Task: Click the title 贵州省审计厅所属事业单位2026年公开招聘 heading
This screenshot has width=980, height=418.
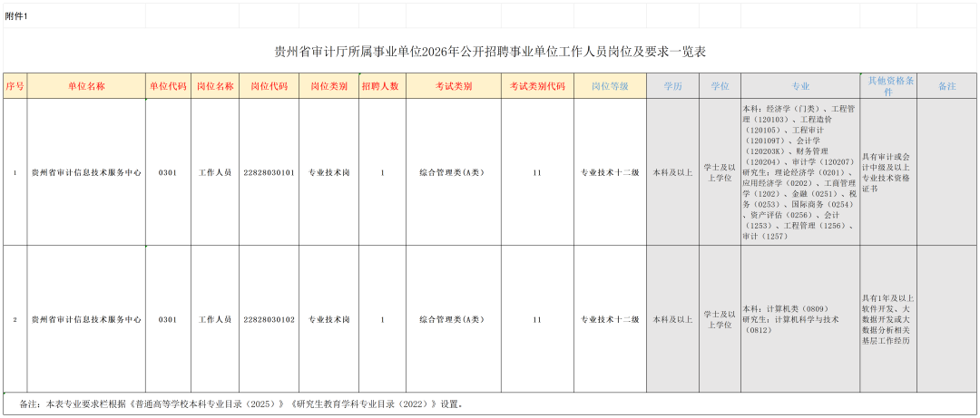Action: (490, 52)
